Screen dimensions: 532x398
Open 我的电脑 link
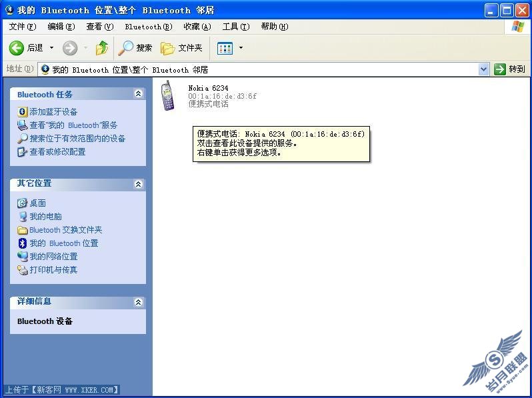click(45, 217)
